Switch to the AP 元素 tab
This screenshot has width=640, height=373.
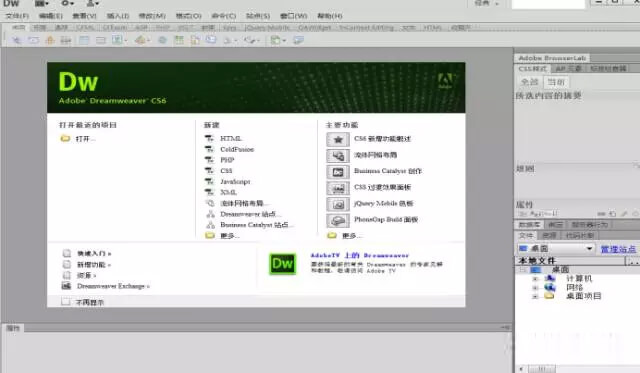pos(568,69)
